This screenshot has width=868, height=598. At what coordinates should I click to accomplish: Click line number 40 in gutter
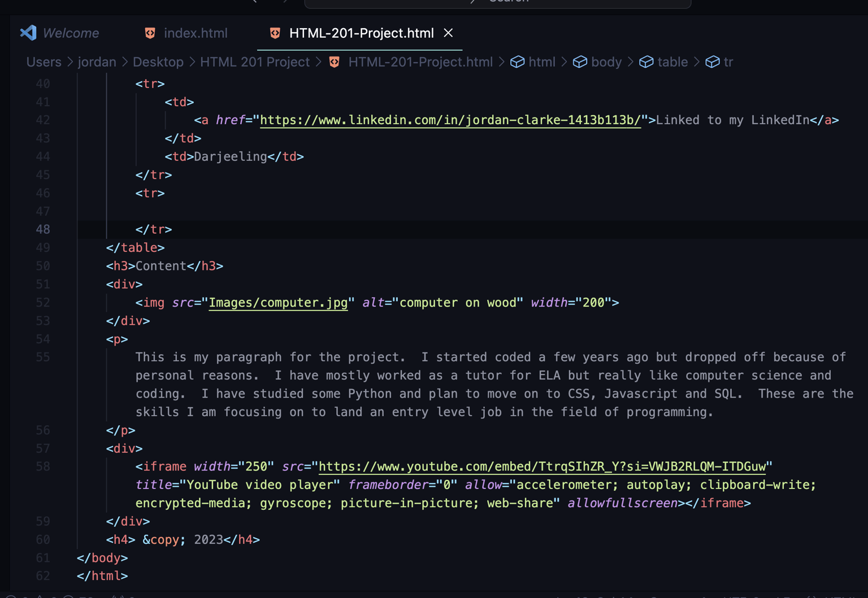(43, 84)
